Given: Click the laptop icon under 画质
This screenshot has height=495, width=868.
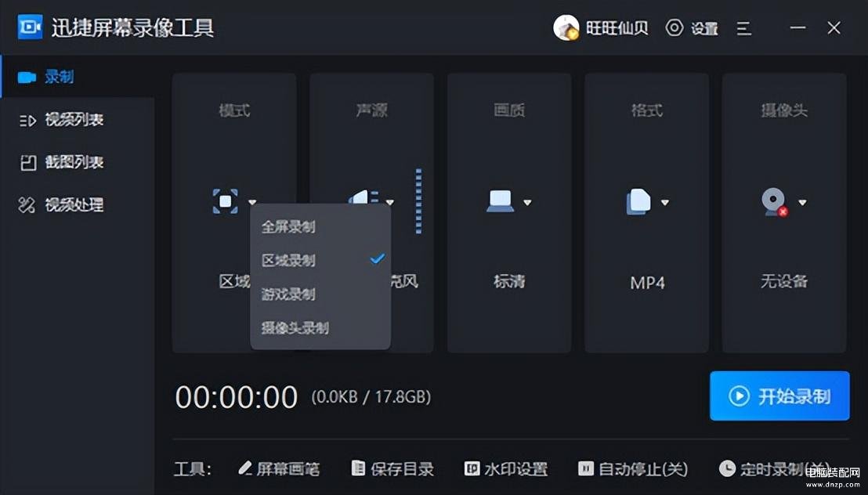Looking at the screenshot, I should click(x=501, y=201).
